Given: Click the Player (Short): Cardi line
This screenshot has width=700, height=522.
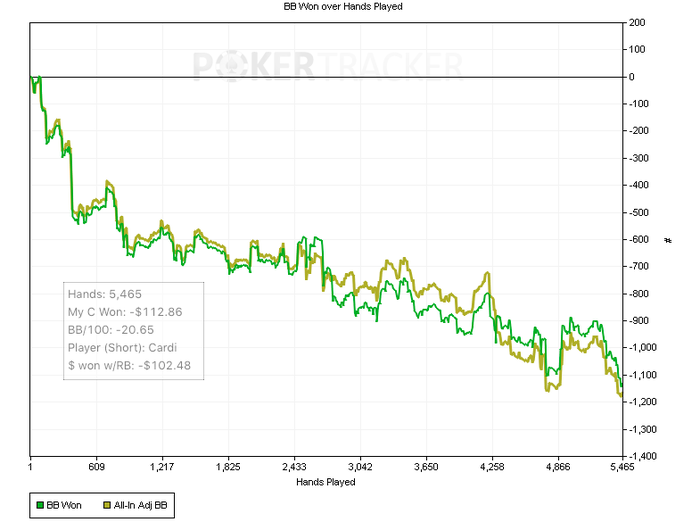Looking at the screenshot, I should (122, 348).
